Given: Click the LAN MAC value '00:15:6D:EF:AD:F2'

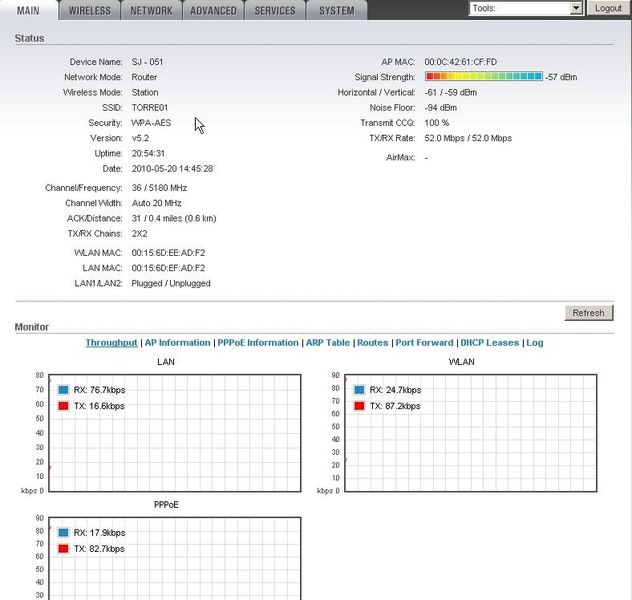Looking at the screenshot, I should coord(168,268).
